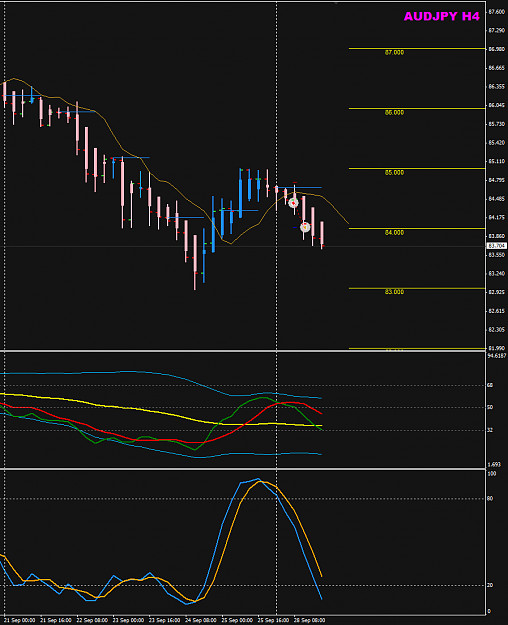Click the 84.485 price axis value

(x=496, y=199)
